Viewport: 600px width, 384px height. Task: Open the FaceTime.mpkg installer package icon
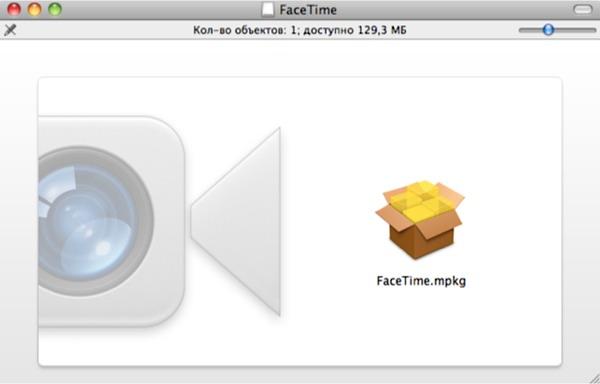(x=420, y=220)
